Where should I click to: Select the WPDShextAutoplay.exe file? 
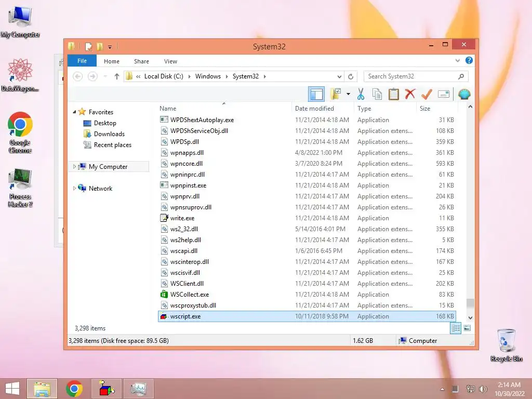pos(307,120)
